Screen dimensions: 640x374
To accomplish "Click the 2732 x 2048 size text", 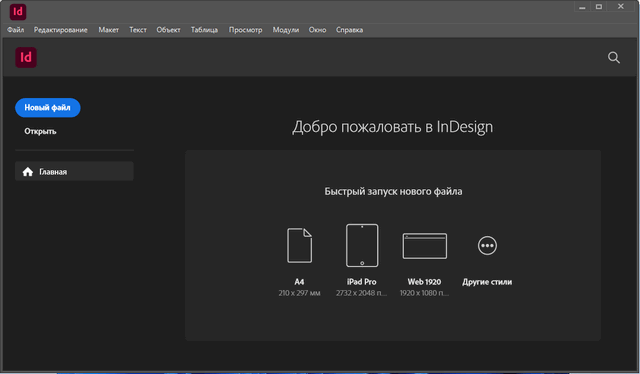I will [x=362, y=293].
